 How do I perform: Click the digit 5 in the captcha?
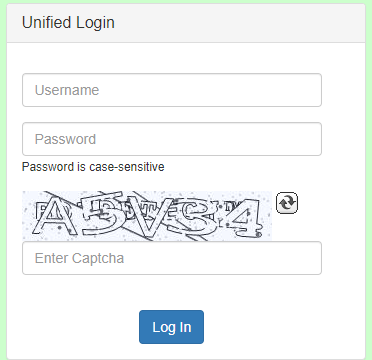(103, 213)
